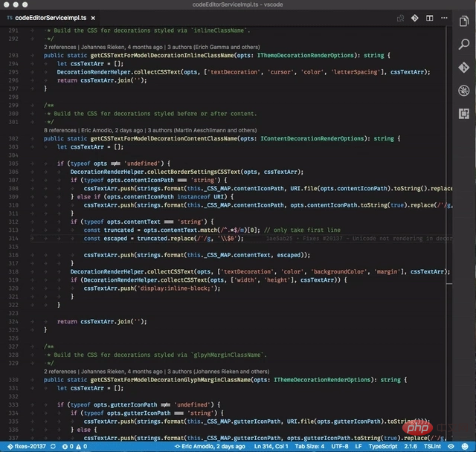Open the errors count in status bar
The height and width of the screenshot is (452, 476).
pyautogui.click(x=68, y=446)
